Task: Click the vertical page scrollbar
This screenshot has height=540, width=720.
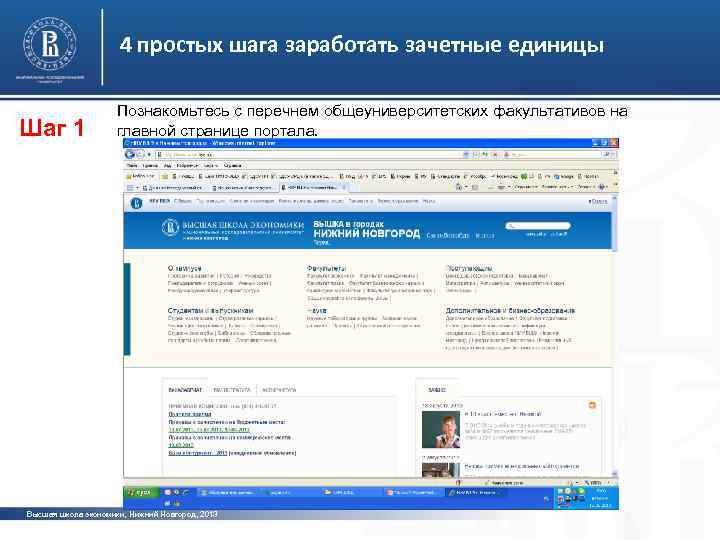Action: click(x=615, y=336)
